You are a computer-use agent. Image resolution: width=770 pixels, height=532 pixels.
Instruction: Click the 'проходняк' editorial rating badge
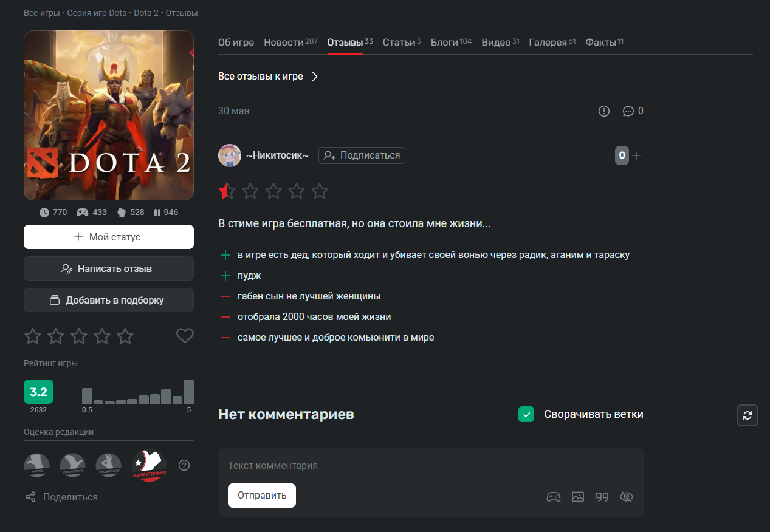(72, 465)
